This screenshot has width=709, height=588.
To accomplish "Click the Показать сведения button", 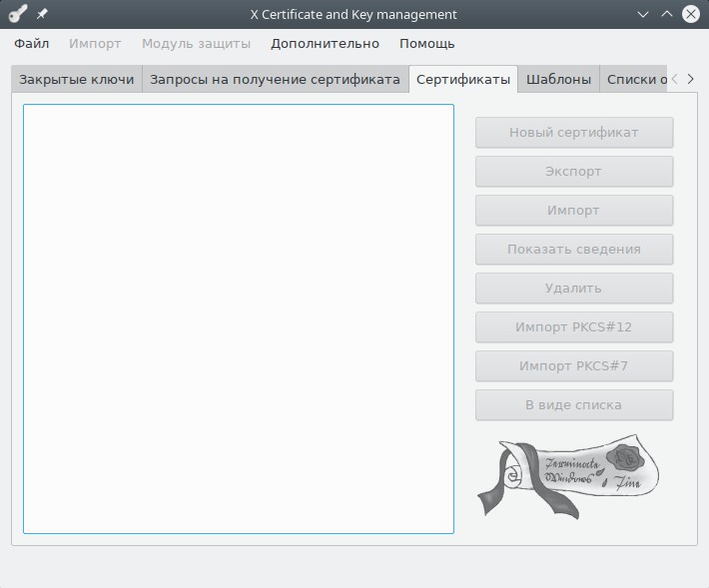I will point(573,250).
